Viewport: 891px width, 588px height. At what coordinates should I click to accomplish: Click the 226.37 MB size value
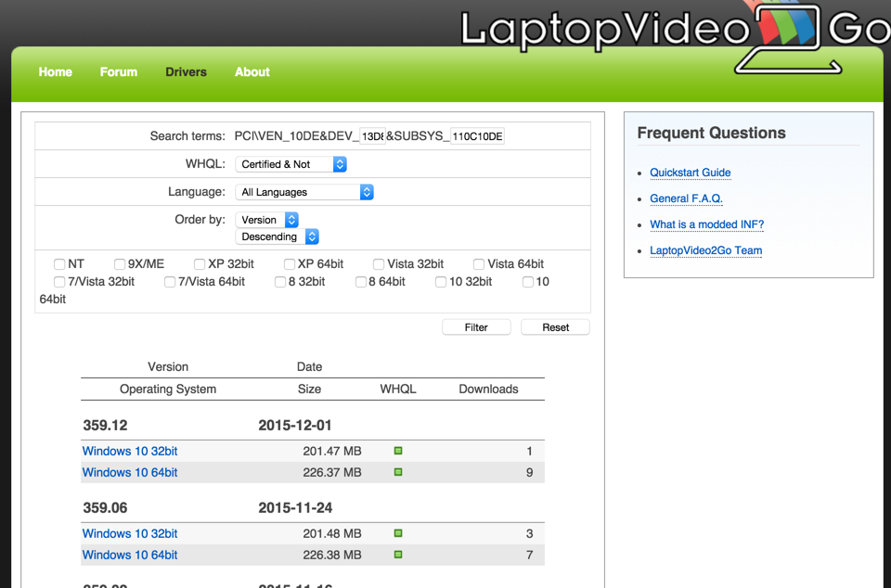click(332, 472)
